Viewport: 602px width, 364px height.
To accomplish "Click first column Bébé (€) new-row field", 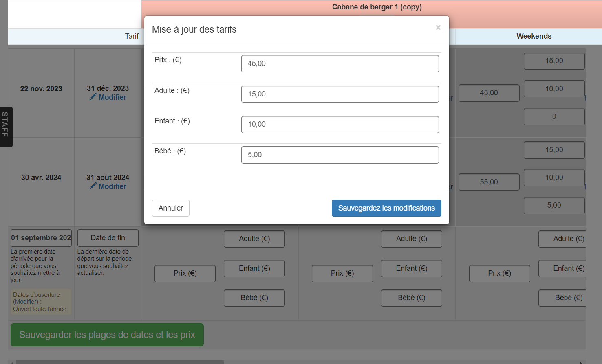I will point(254,298).
